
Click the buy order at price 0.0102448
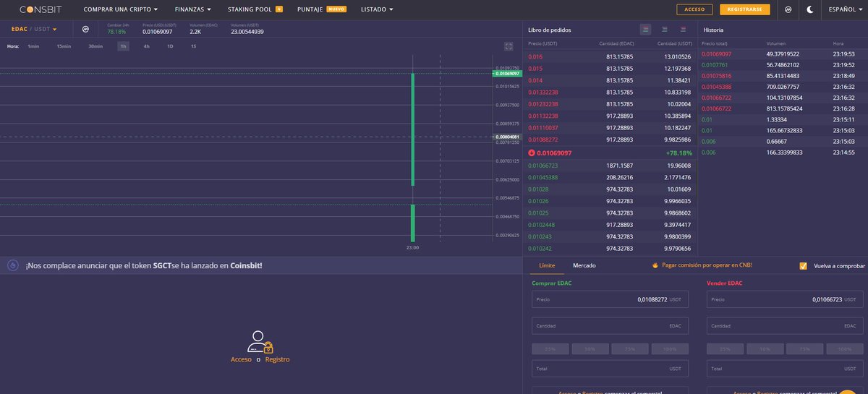coord(610,225)
